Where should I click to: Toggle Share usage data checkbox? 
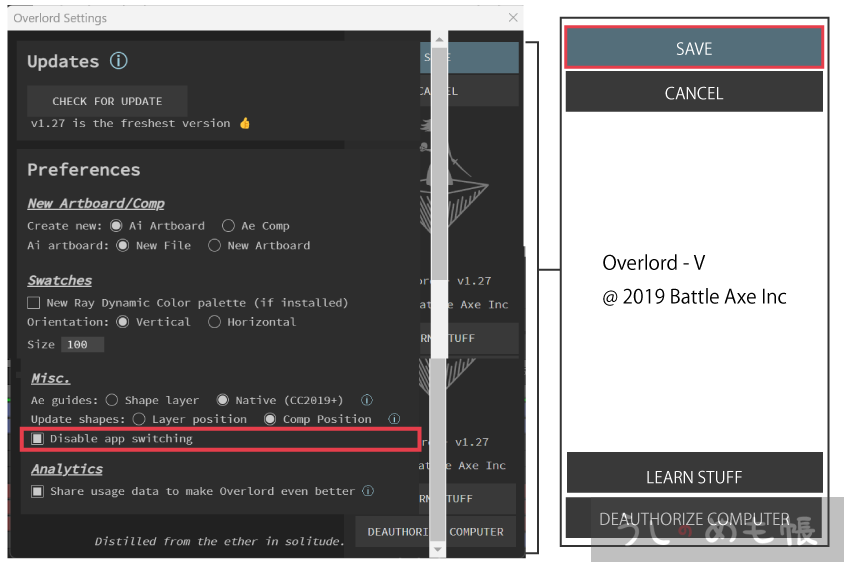[x=37, y=491]
